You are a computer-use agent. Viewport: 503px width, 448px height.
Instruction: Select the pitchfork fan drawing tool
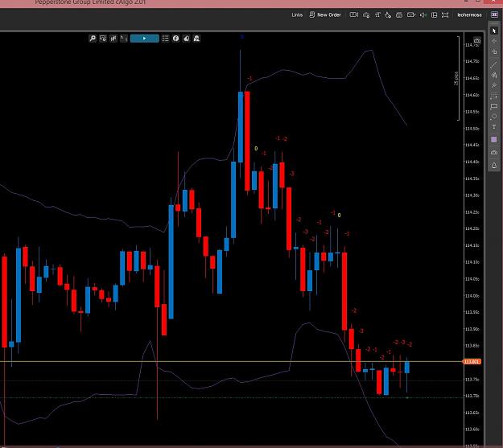point(494,75)
